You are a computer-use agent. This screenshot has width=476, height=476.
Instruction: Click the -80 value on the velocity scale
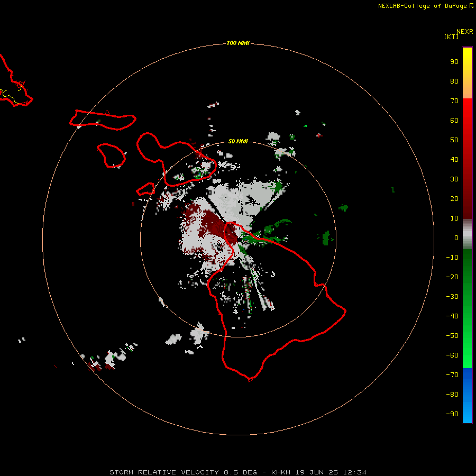(452, 395)
